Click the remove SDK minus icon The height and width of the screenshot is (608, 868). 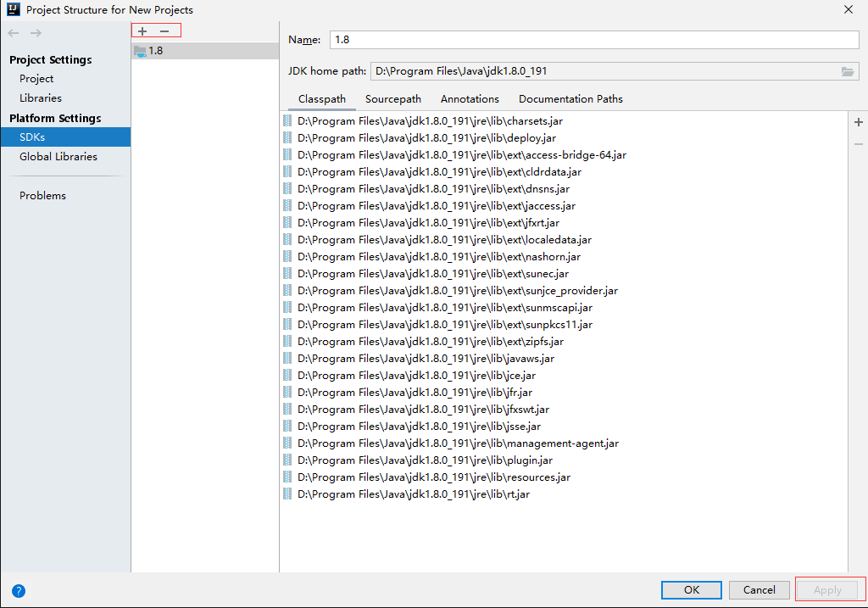(x=164, y=31)
